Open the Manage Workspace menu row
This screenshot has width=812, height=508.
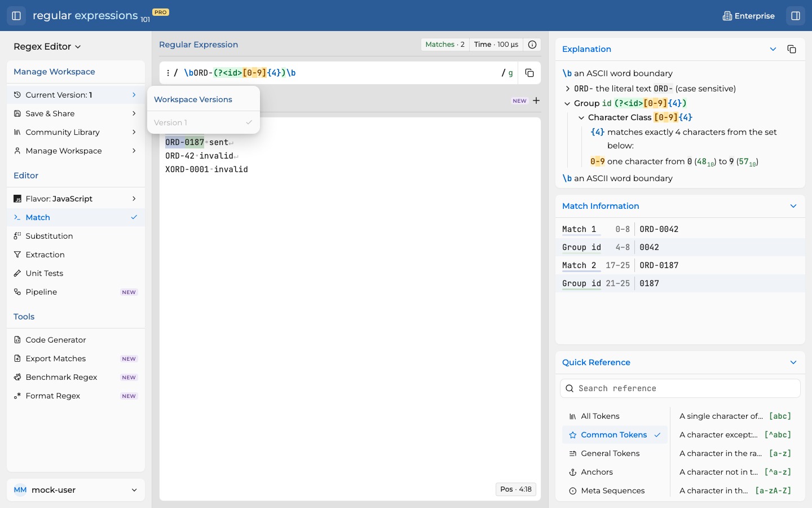76,151
